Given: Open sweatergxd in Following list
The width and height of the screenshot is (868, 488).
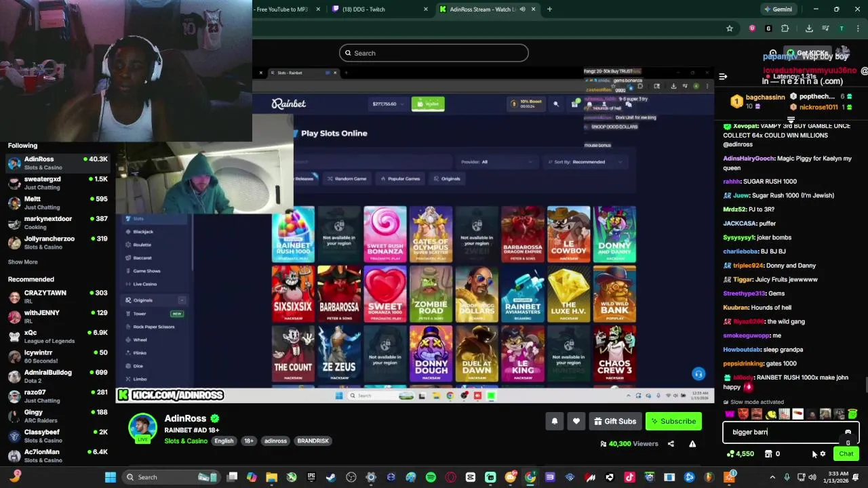Looking at the screenshot, I should click(x=57, y=183).
